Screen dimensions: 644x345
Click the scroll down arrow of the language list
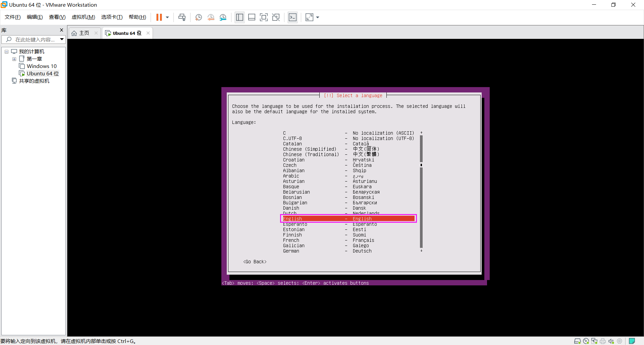click(421, 251)
